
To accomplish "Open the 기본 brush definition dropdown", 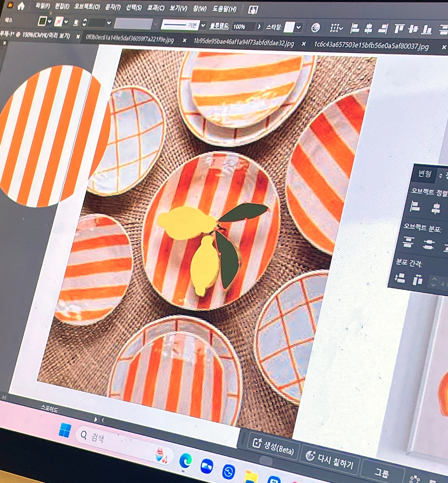I will click(x=203, y=25).
